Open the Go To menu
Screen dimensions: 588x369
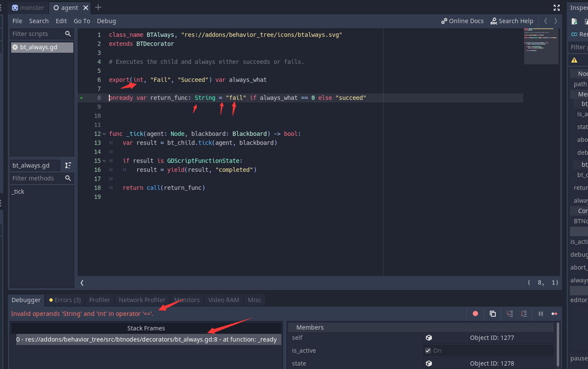(x=82, y=21)
